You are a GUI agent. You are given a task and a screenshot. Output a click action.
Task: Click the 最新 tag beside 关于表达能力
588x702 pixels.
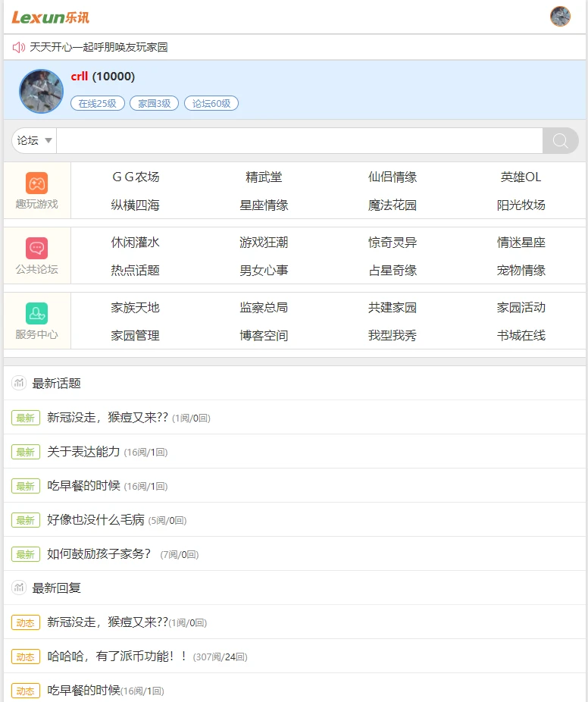click(26, 452)
